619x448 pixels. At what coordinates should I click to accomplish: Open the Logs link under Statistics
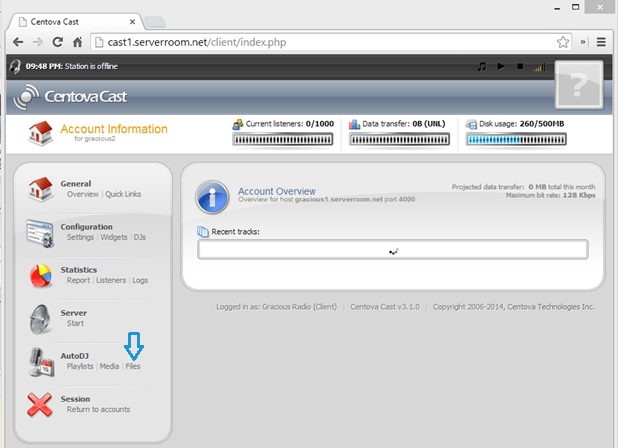[140, 280]
